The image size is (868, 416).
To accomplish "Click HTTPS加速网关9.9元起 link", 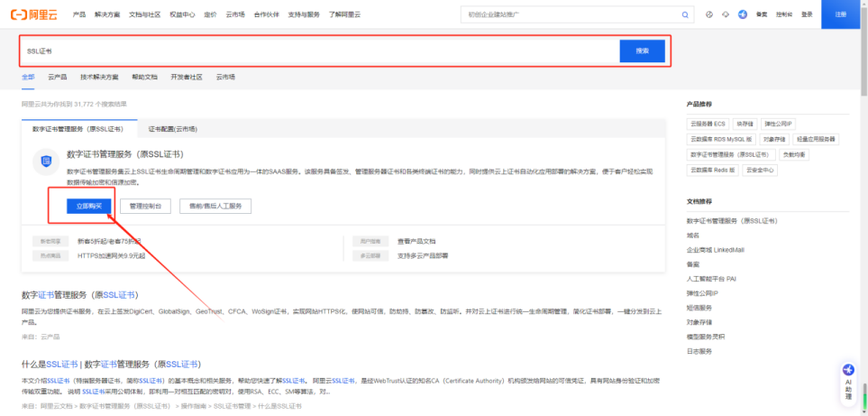I will tap(111, 256).
